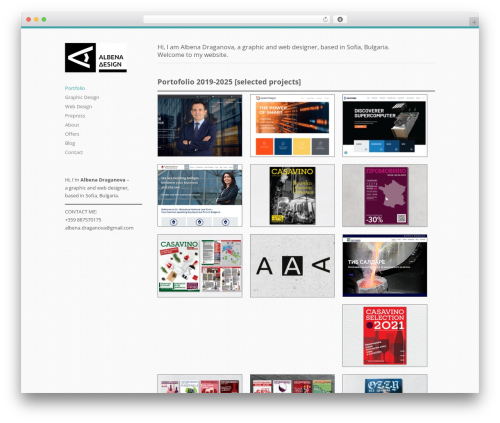Open the purple -30% France map thumbnail

[x=385, y=195]
